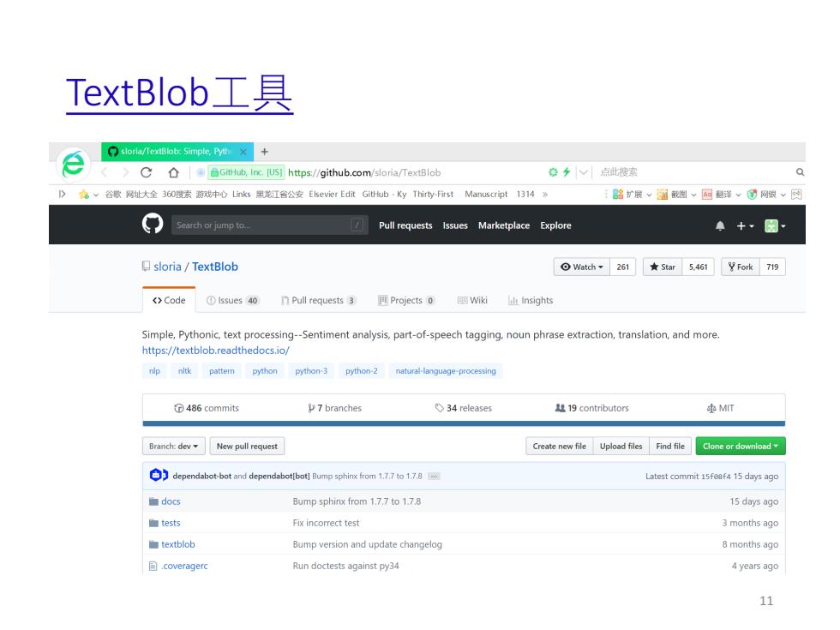The height and width of the screenshot is (630, 840).
Task: Click the Find file button
Action: (670, 447)
